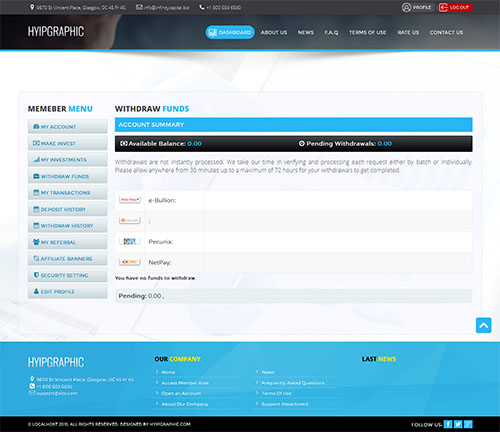Click the Twitter icon in footer

point(458,424)
